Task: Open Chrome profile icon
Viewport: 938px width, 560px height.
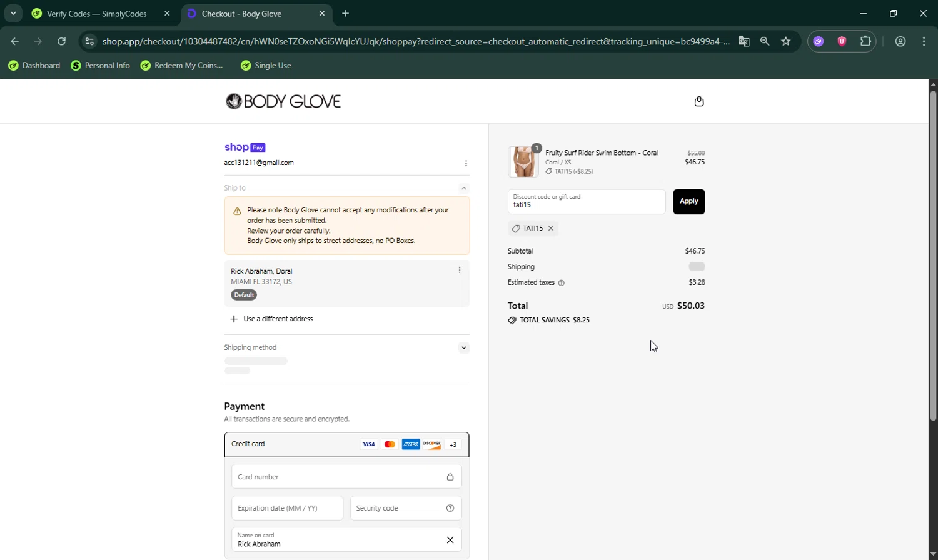Action: click(900, 41)
